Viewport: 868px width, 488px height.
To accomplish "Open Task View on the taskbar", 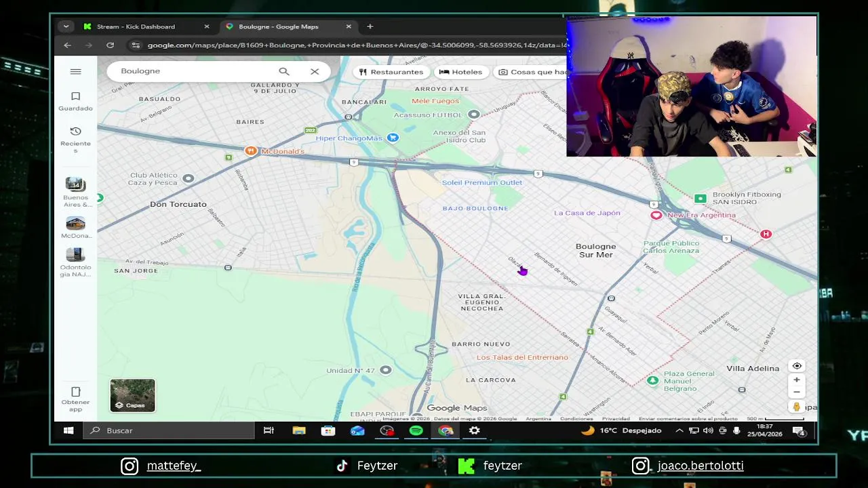I will 269,430.
